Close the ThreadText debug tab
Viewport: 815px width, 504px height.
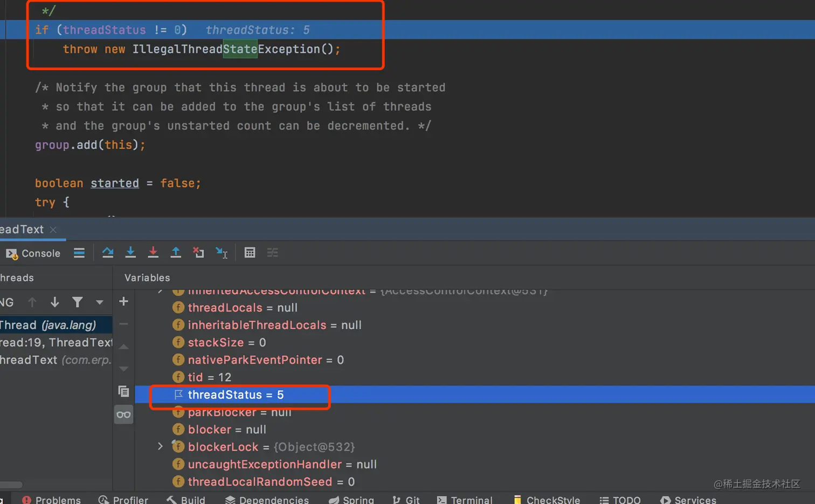tap(53, 230)
